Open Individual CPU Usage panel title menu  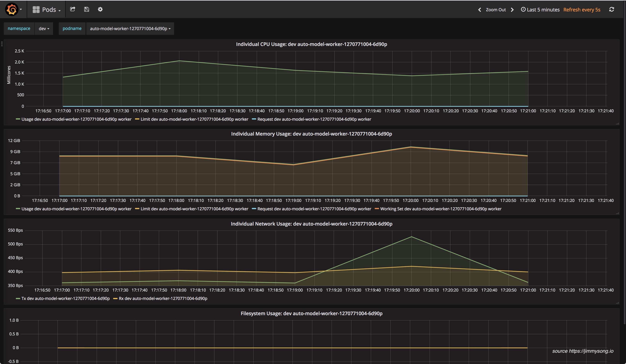311,44
